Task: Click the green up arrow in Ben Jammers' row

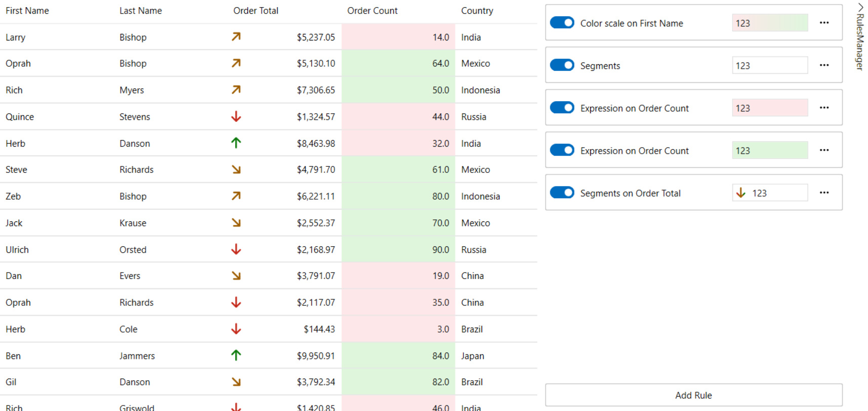Action: pos(236,355)
